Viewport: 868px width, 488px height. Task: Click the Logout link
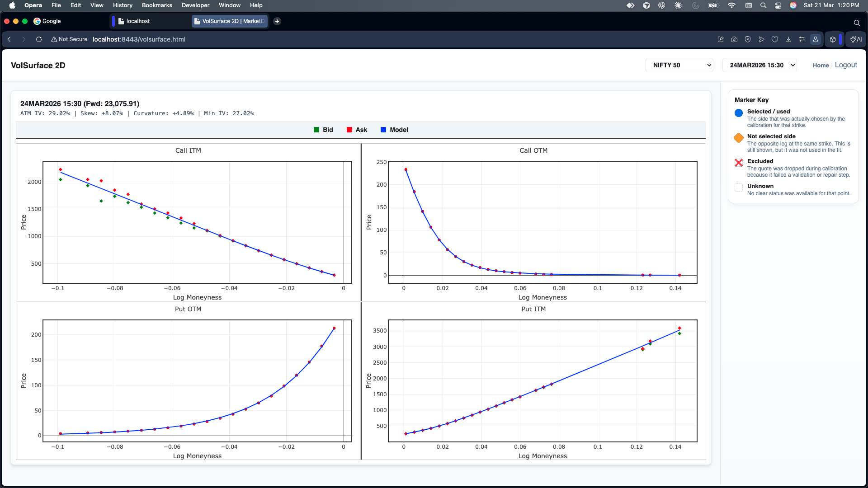pos(845,65)
